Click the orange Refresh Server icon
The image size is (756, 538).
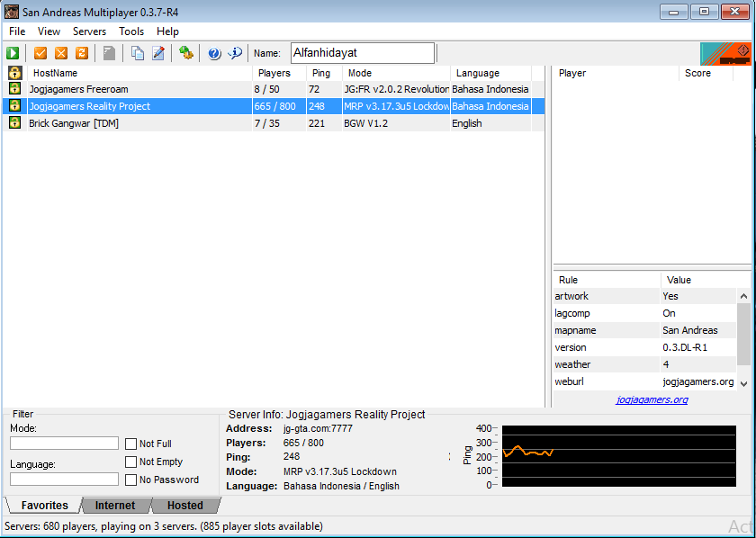(x=82, y=53)
